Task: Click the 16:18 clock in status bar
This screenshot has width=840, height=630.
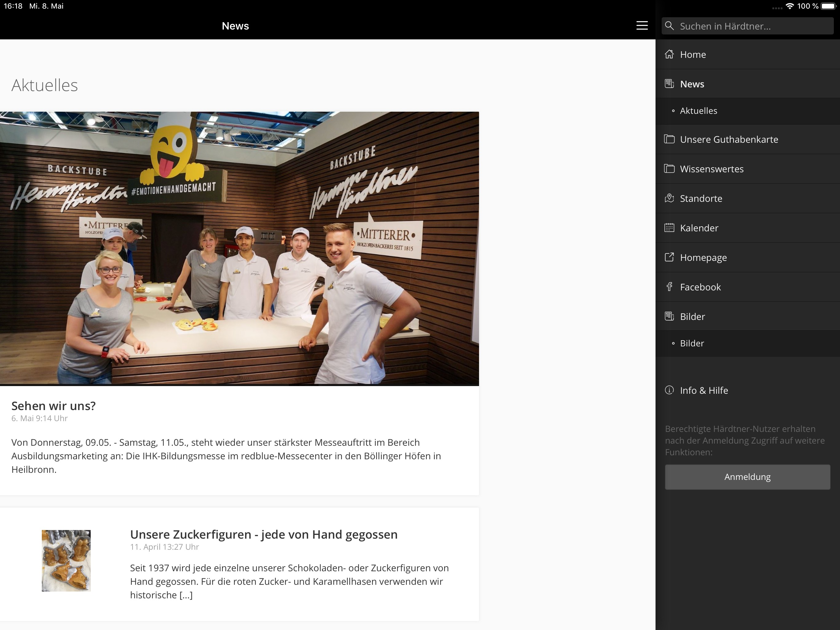Action: 13,6
